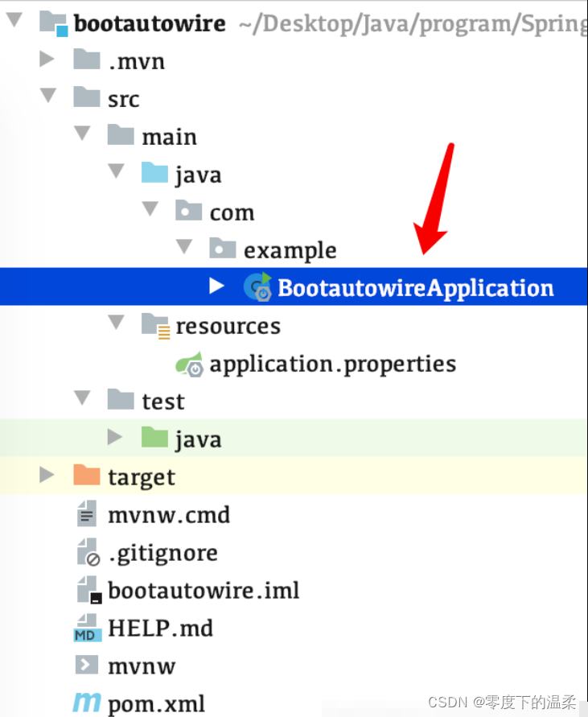Click the .gitignore file icon
Screen dimensions: 588x717
point(88,552)
